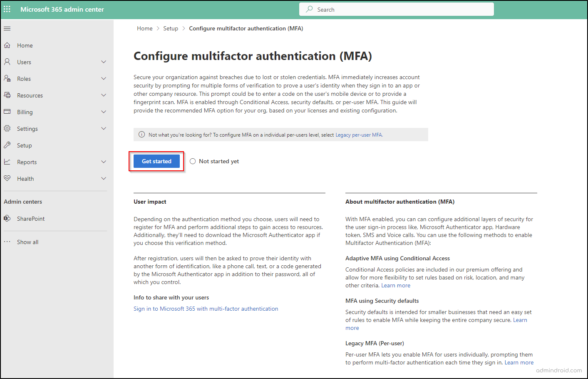Open Sign in to Microsoft 365 with multi-factor authentication link

[206, 309]
